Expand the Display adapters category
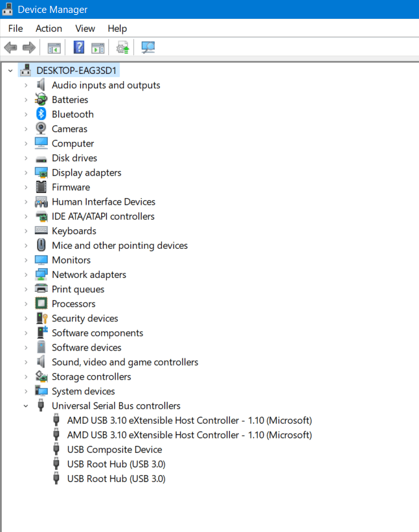The image size is (419, 532). pos(26,173)
